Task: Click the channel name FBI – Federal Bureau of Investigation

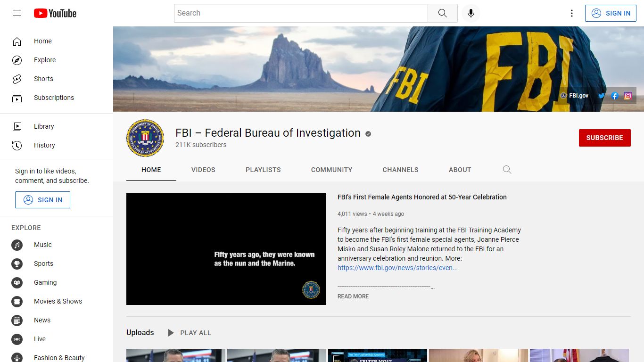Action: pos(268,133)
